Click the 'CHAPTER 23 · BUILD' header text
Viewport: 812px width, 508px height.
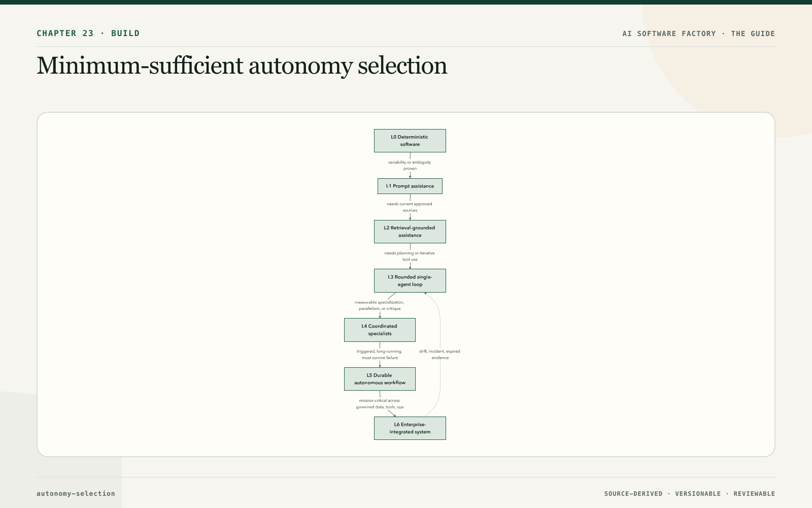coord(88,34)
